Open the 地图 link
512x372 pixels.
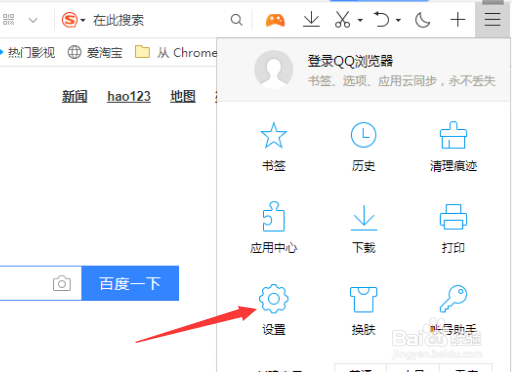coord(183,97)
